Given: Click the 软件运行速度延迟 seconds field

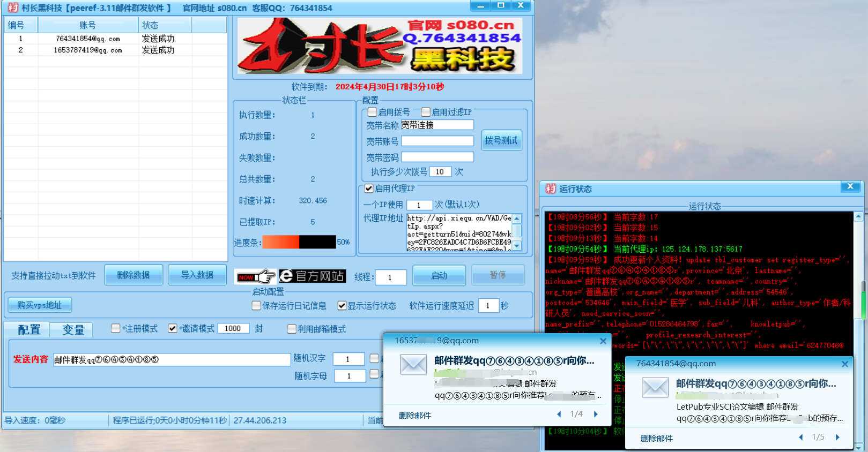Looking at the screenshot, I should [488, 305].
